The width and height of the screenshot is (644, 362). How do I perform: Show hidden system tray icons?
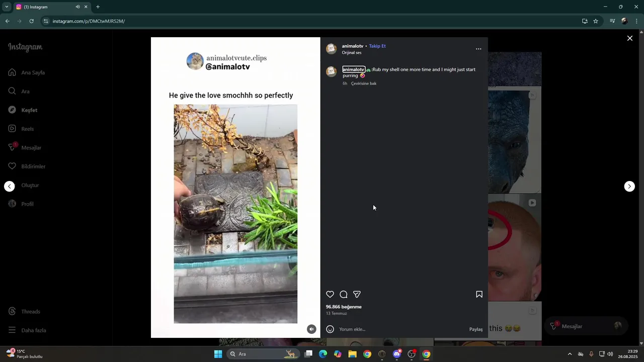coord(570,354)
